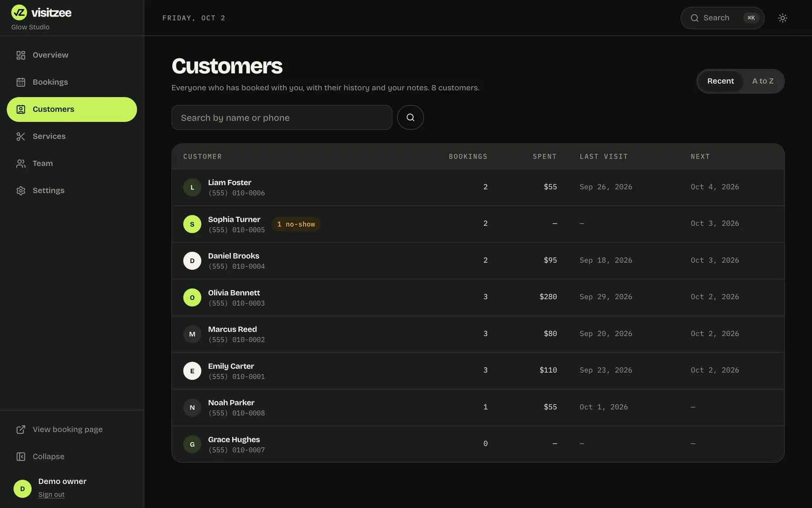Click the Customers contact icon in sidebar
Image resolution: width=812 pixels, height=508 pixels.
click(x=21, y=109)
